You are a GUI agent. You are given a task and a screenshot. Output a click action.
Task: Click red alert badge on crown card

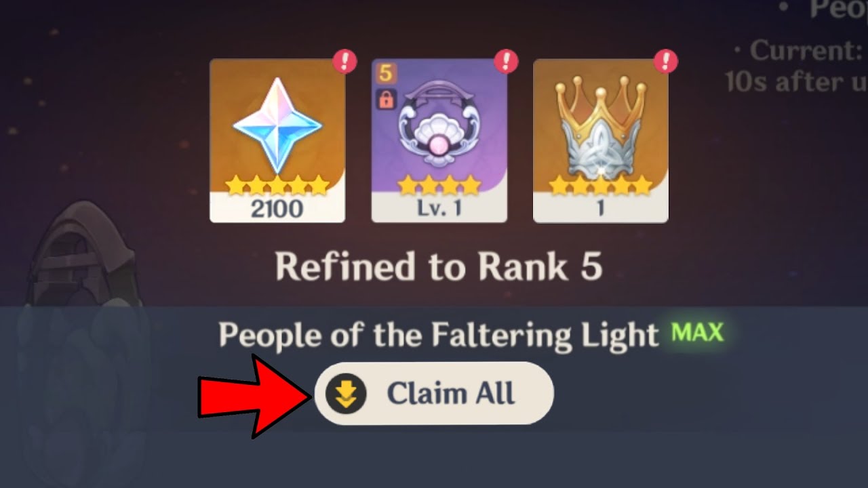click(666, 62)
